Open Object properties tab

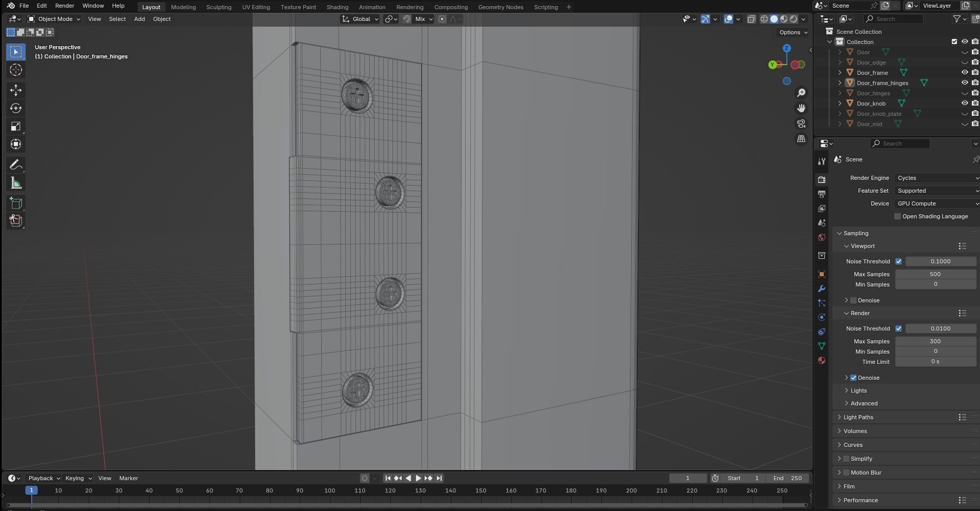click(x=822, y=274)
